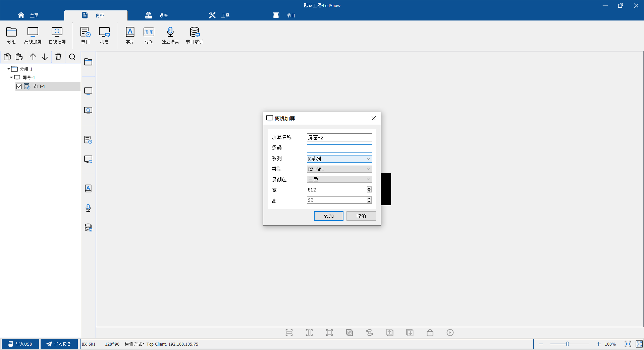Click the zoom slider handle
The image size is (644, 350).
[x=567, y=344]
